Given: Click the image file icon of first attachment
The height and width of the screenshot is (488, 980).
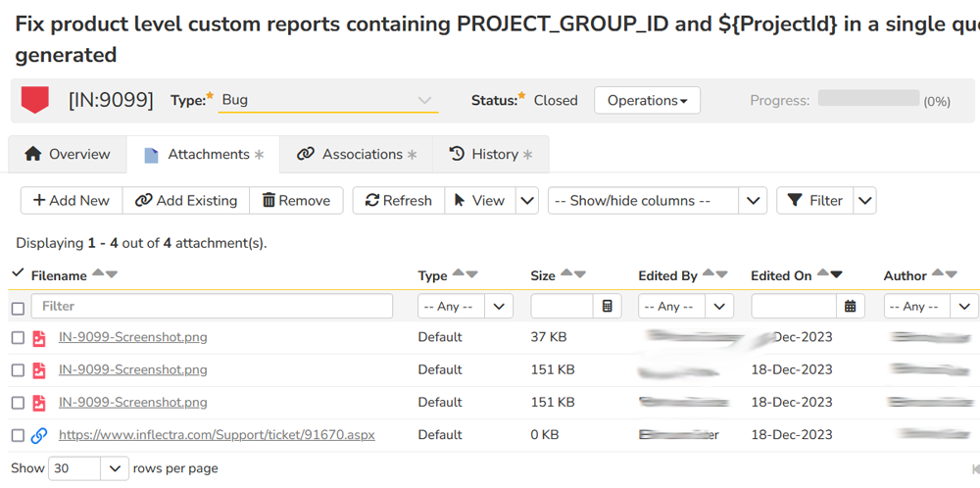Looking at the screenshot, I should pos(39,338).
